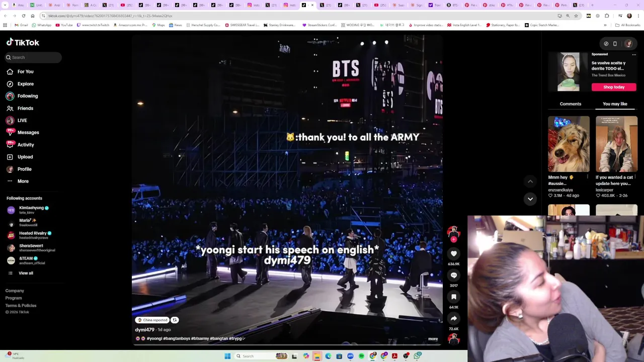
Task: Open the get app phone icon
Action: [x=615, y=44]
